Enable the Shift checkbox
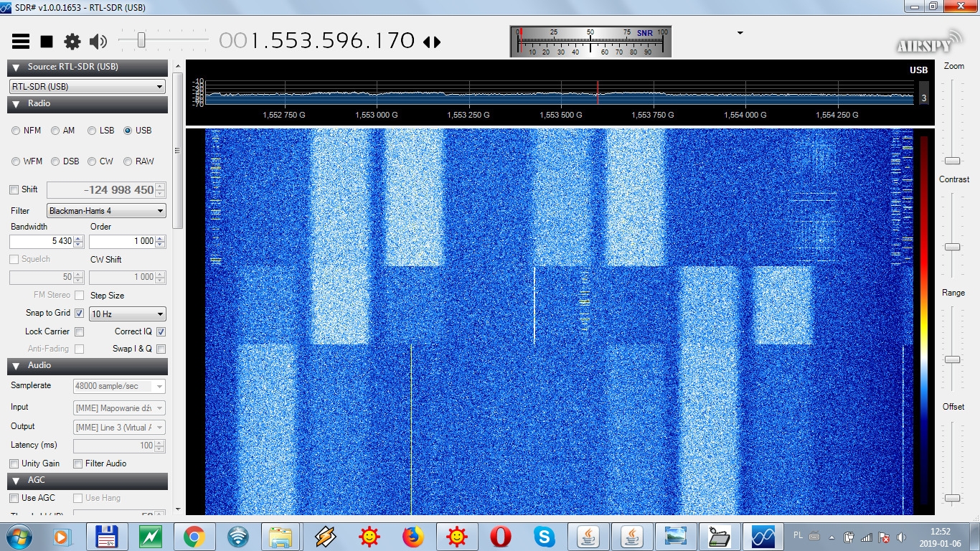The image size is (980, 551). 14,189
